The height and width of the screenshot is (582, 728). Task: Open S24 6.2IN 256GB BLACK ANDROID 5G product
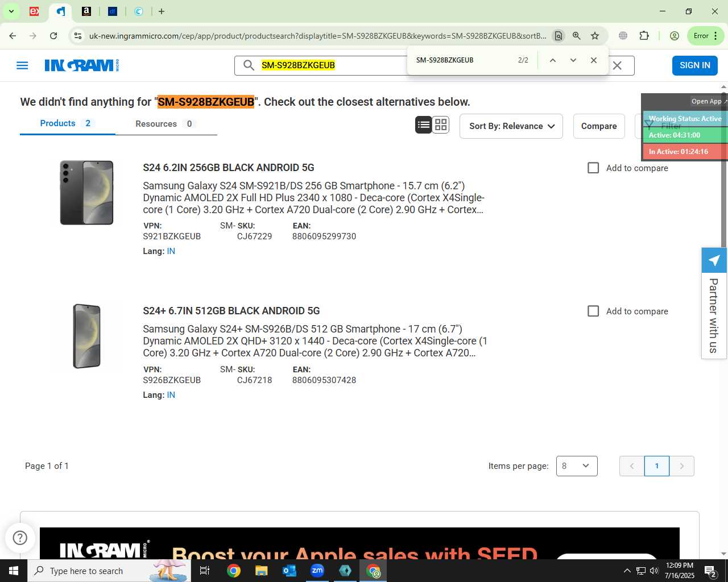pos(229,168)
